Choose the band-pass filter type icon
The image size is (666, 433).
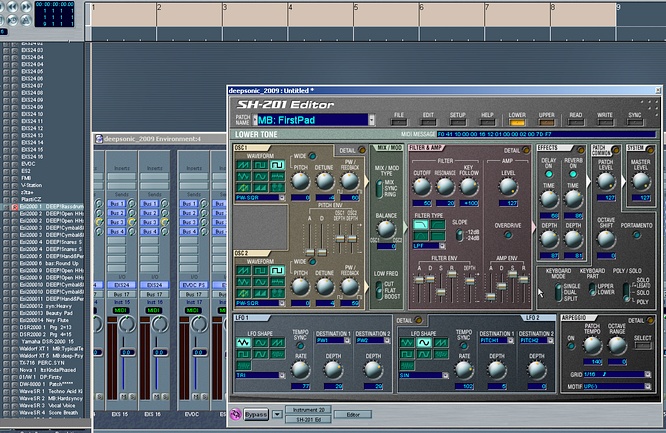click(421, 236)
